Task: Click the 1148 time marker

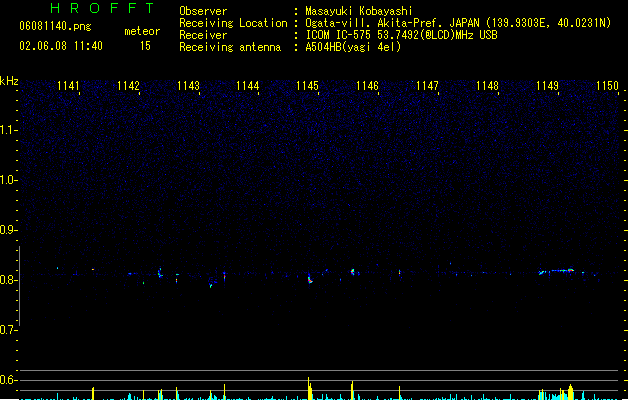Action: click(487, 86)
